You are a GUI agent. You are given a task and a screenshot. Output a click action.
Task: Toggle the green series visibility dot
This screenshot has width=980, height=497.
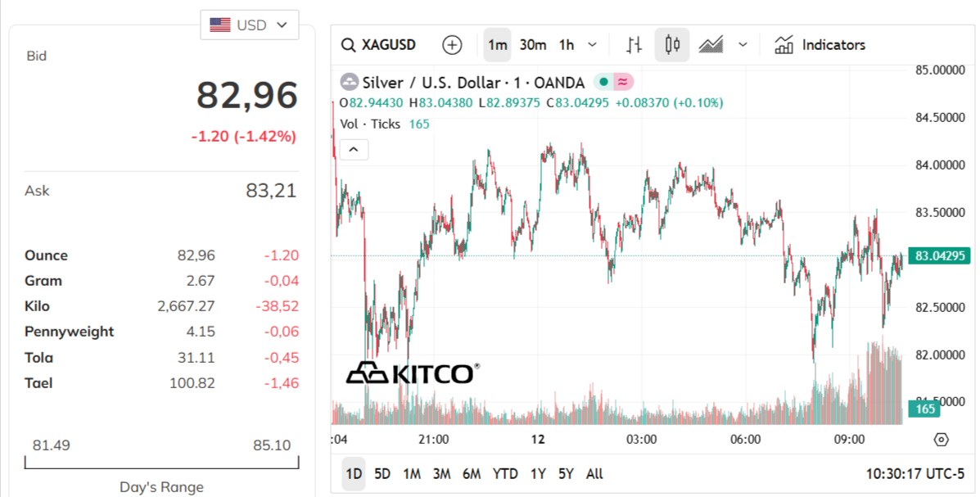pos(602,82)
